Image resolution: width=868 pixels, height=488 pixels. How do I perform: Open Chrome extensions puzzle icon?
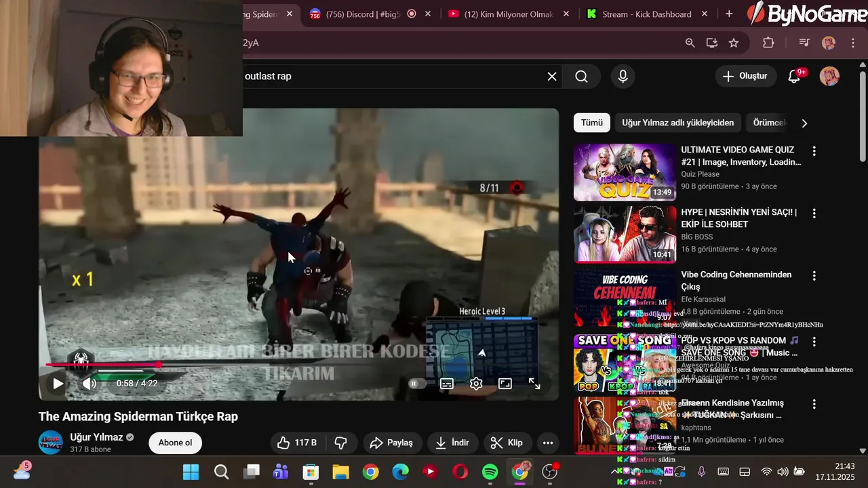pos(768,43)
